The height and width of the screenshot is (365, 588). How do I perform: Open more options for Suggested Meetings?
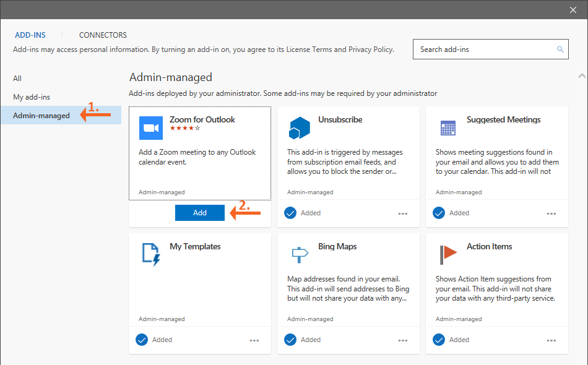pos(551,213)
